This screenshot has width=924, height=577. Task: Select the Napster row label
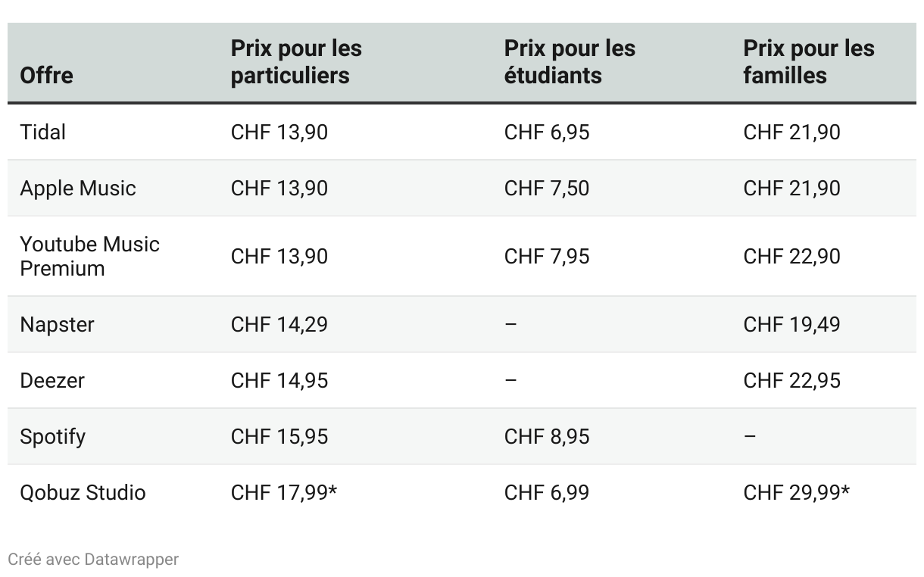(58, 325)
